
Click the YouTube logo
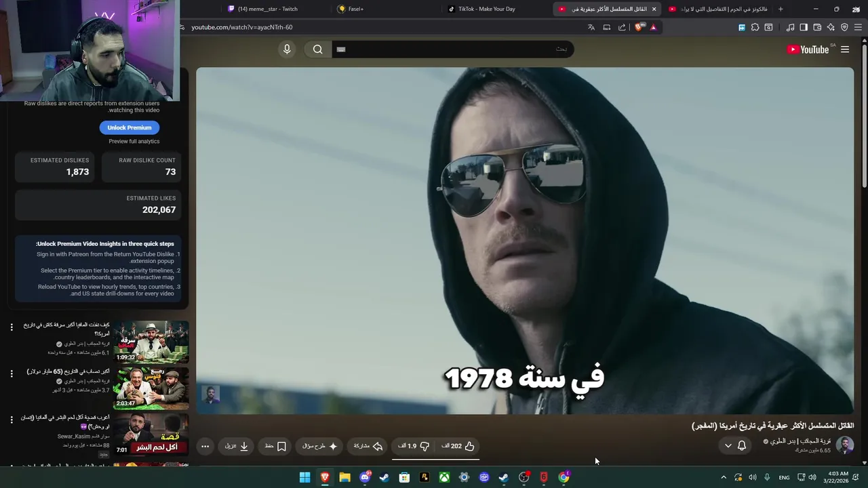pos(808,49)
